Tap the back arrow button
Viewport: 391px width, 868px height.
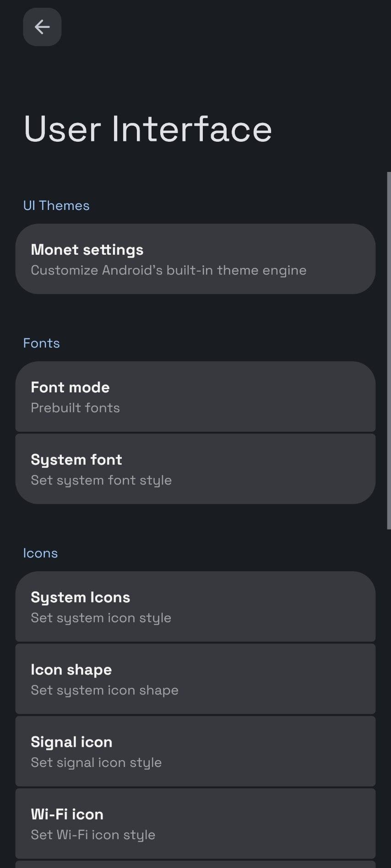tap(42, 27)
